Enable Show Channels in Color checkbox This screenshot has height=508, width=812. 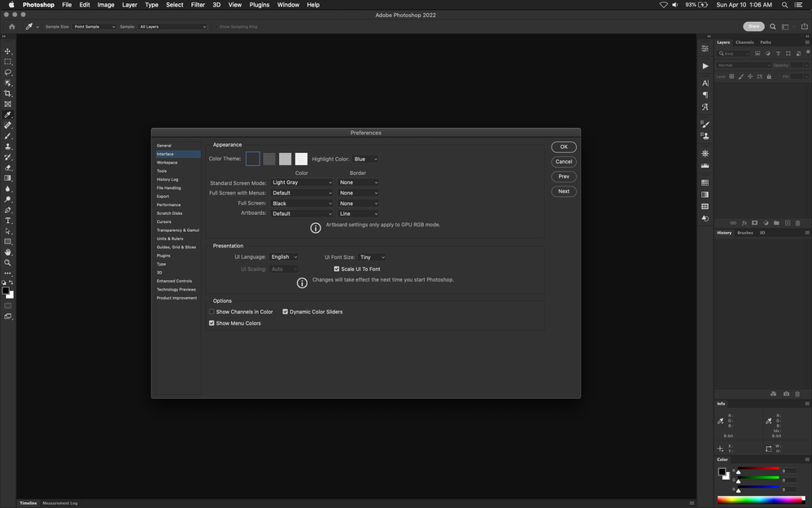tap(212, 312)
